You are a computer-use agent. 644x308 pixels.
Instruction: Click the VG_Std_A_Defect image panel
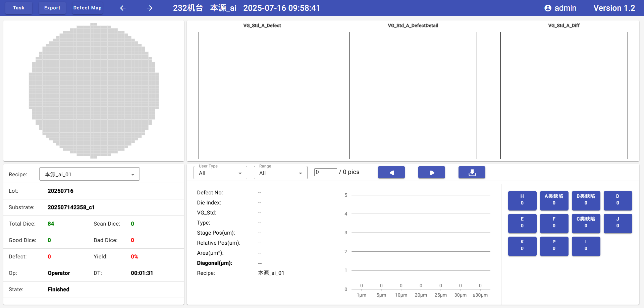262,96
